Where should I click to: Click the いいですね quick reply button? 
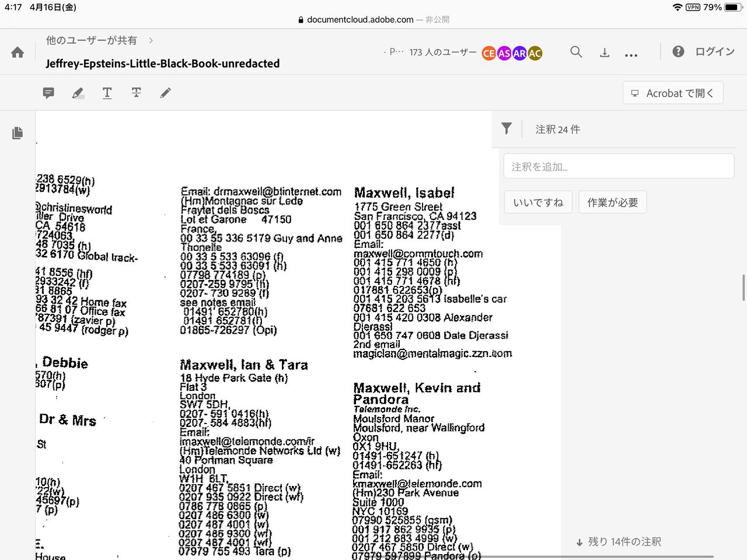(x=538, y=202)
